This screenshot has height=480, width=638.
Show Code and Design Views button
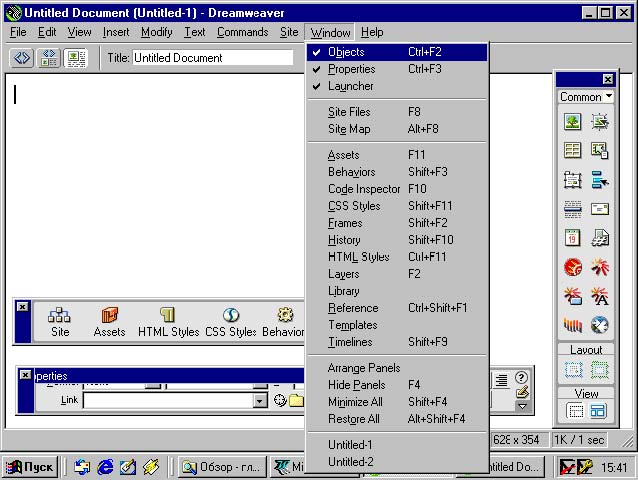click(x=48, y=58)
